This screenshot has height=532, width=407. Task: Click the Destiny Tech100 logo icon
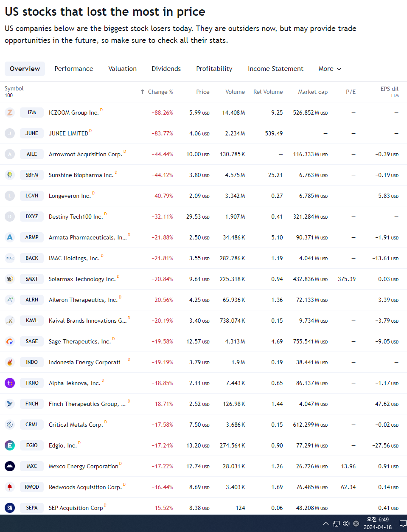click(10, 217)
